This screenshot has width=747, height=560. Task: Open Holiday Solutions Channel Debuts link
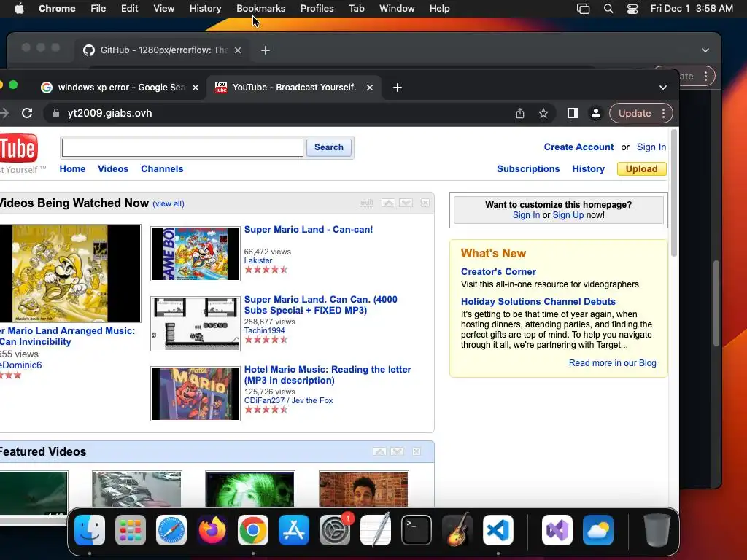point(538,301)
